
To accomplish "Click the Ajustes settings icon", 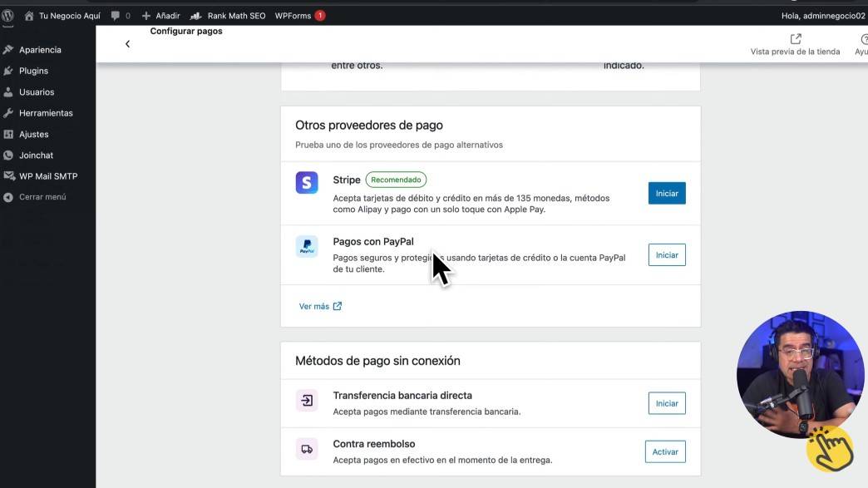I will 8,134.
